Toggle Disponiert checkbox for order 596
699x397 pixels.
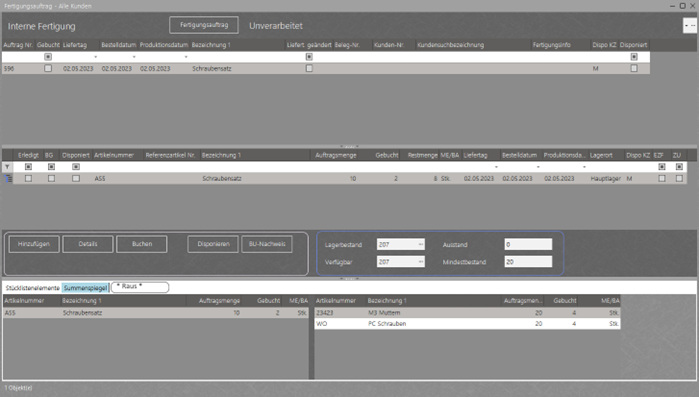(634, 68)
